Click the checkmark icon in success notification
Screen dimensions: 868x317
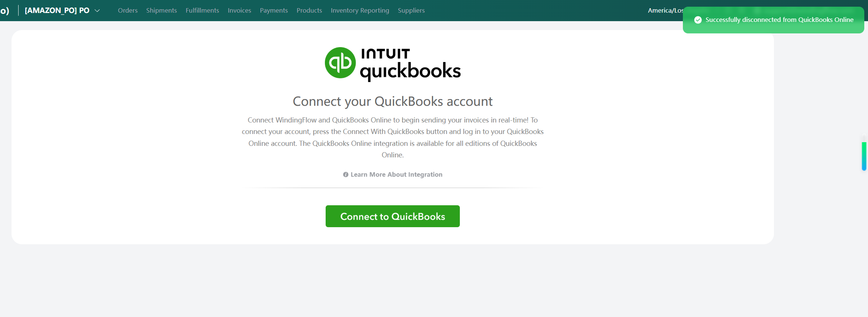click(x=698, y=20)
